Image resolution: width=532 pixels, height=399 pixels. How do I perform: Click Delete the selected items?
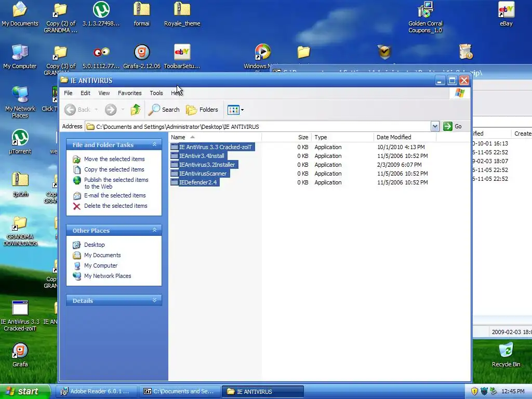[x=116, y=206]
